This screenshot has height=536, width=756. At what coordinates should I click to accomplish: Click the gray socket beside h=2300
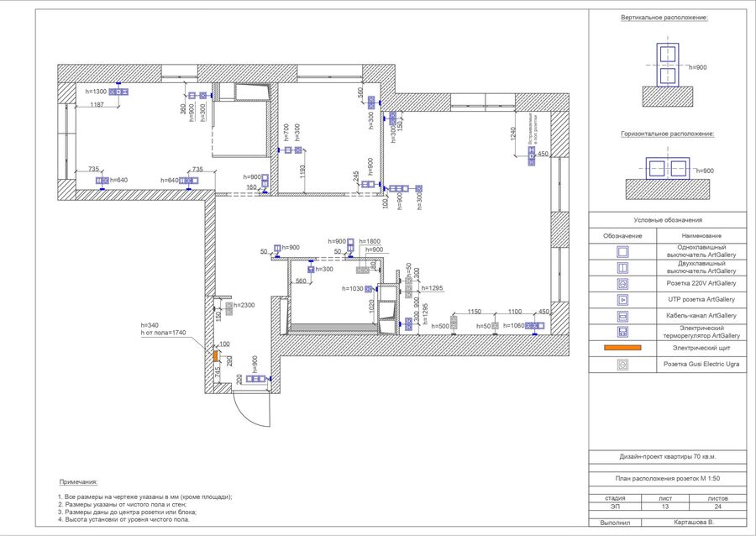(x=229, y=309)
